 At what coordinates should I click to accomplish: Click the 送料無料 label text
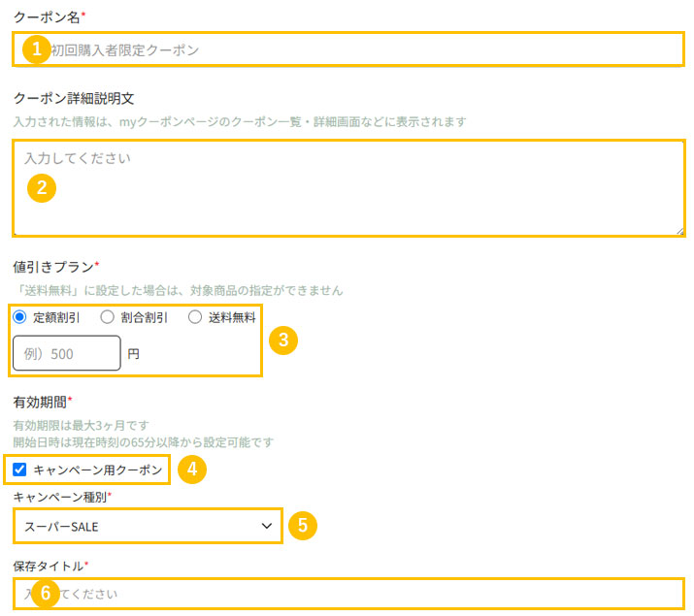[232, 317]
